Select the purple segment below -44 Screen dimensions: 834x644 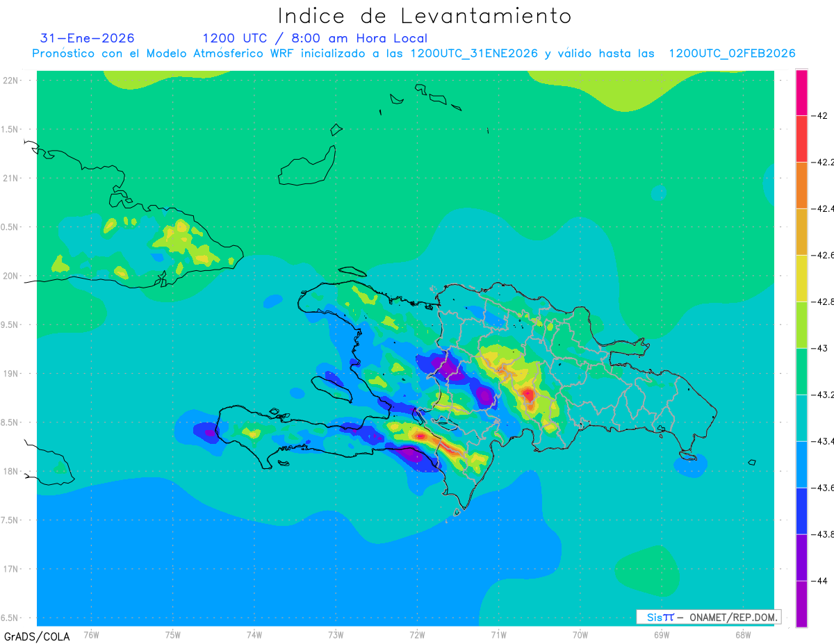pyautogui.click(x=801, y=604)
